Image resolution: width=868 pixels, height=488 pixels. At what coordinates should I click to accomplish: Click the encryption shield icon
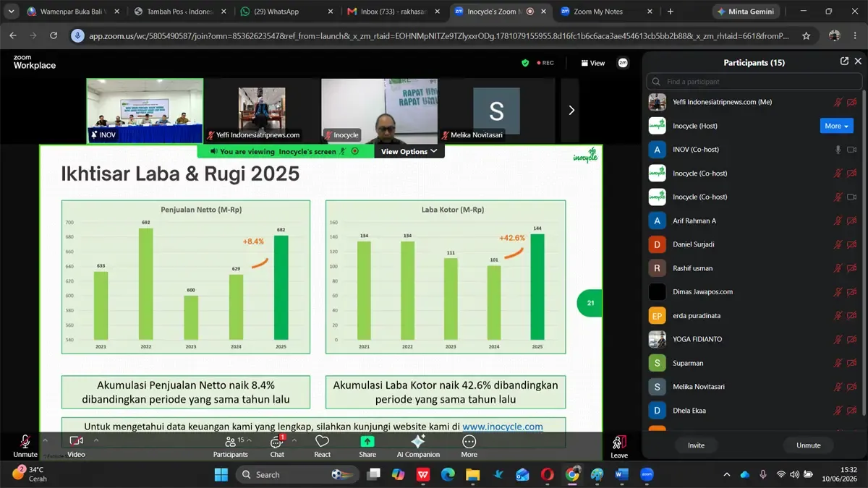[x=525, y=63]
